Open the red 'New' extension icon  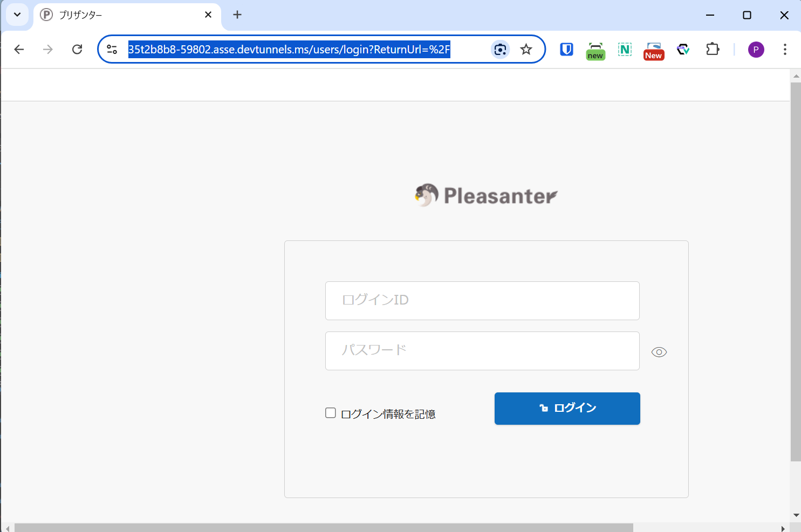654,51
